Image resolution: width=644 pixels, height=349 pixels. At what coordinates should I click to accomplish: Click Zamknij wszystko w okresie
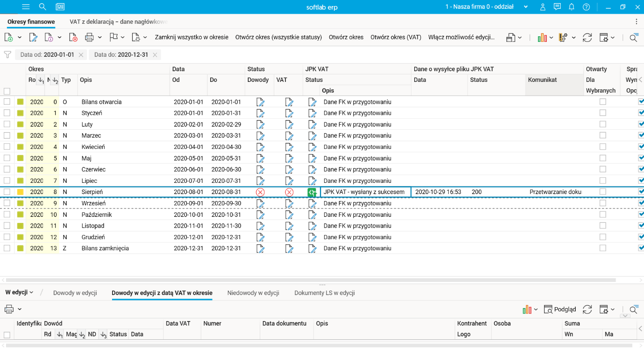tap(192, 37)
